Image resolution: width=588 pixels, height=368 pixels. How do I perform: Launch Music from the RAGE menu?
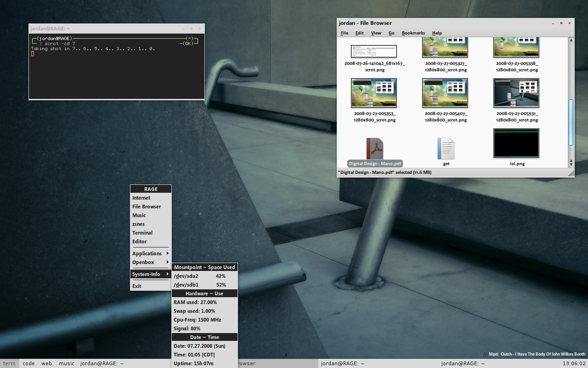point(151,215)
